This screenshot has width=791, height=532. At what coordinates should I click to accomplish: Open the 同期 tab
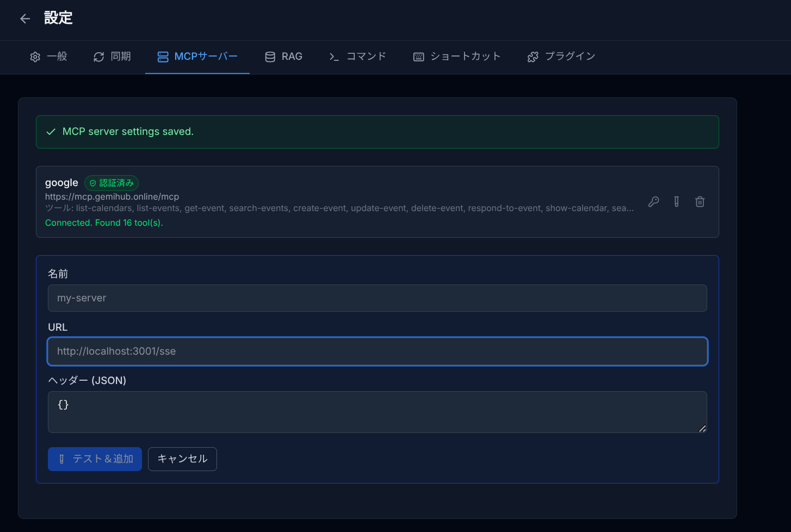click(x=112, y=57)
